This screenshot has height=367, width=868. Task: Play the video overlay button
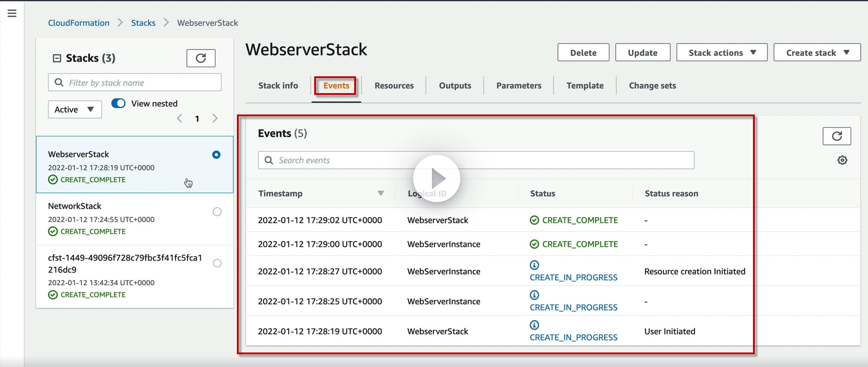437,179
